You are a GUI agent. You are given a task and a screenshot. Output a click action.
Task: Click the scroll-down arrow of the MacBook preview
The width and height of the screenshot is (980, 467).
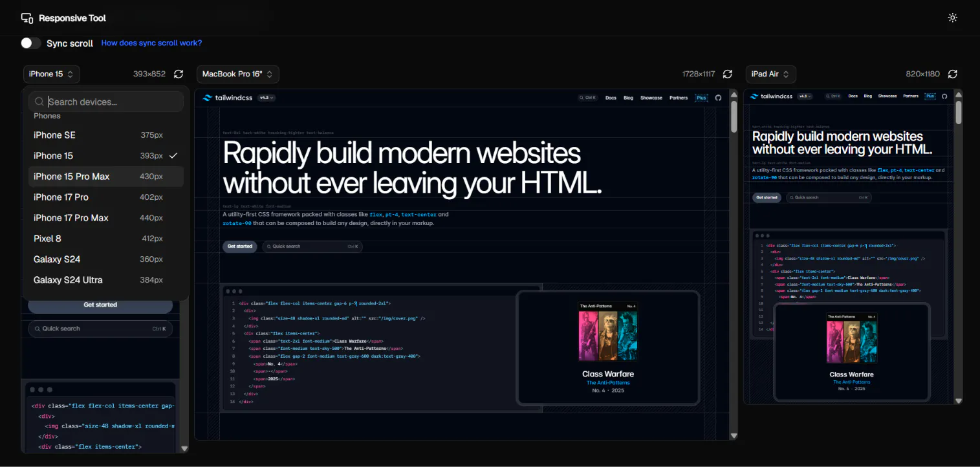pyautogui.click(x=734, y=436)
